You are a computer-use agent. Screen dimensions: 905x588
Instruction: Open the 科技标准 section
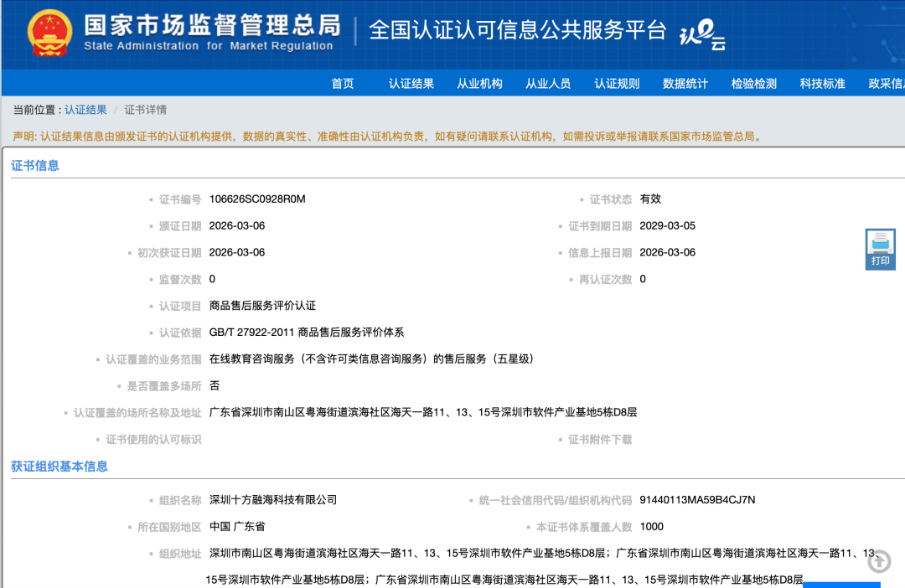(821, 83)
